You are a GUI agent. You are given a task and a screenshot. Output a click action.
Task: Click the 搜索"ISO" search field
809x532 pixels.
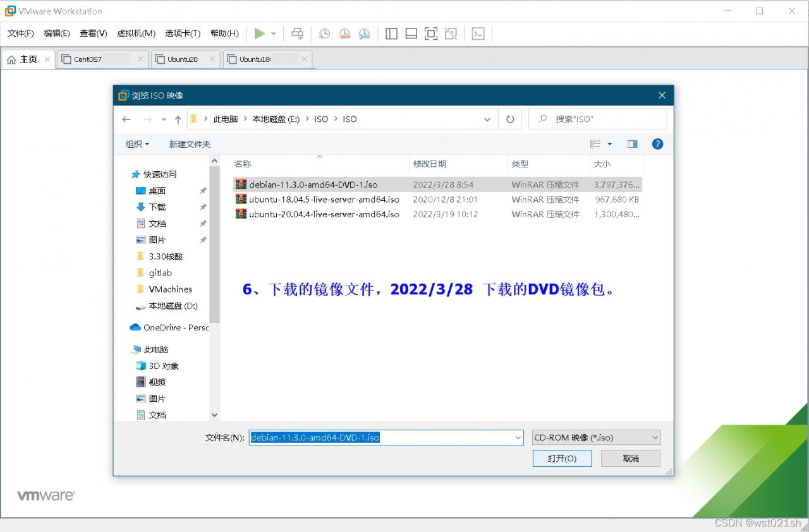(597, 119)
